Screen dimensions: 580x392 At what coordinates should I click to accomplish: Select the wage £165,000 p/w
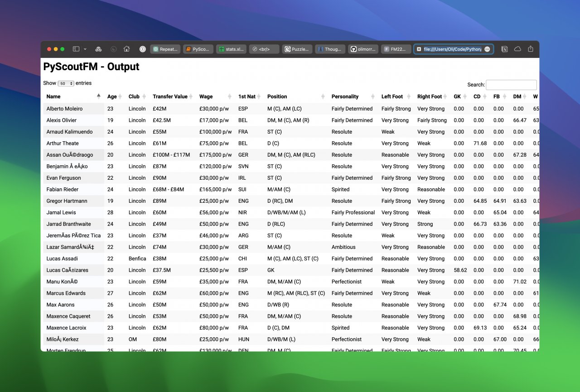[216, 189]
